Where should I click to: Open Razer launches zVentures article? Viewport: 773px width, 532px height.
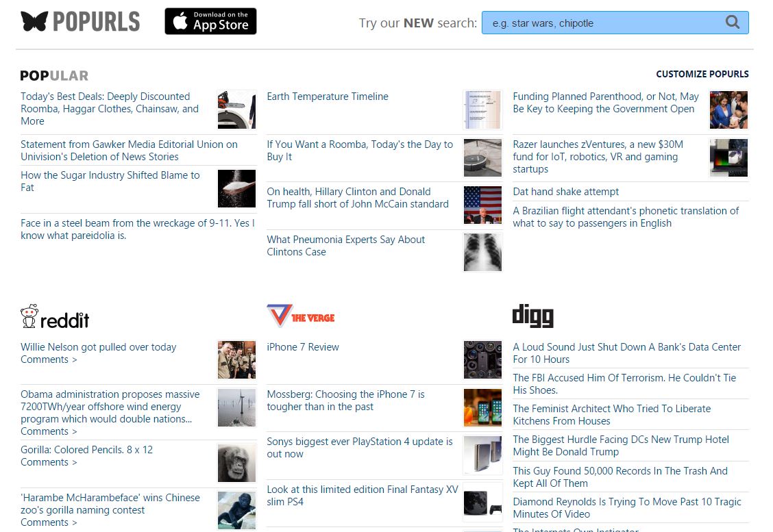coord(598,157)
